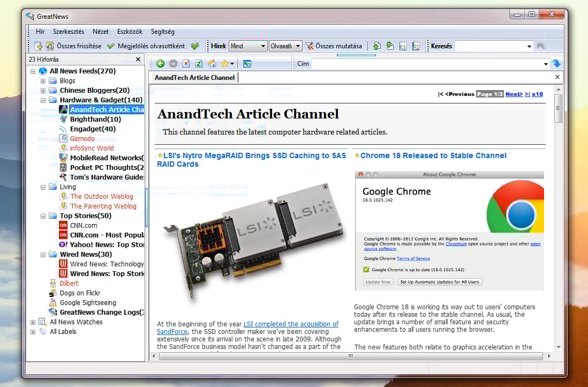Click the grey forward arrow button
This screenshot has width=588, height=387.
173,64
